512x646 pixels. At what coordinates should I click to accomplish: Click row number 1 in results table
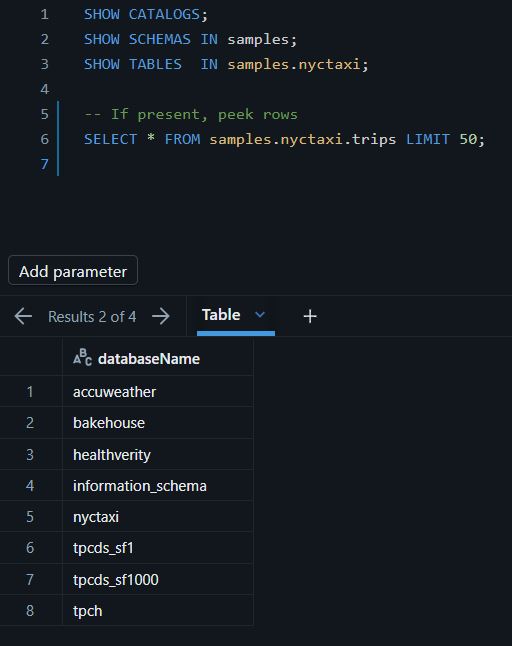(x=30, y=391)
